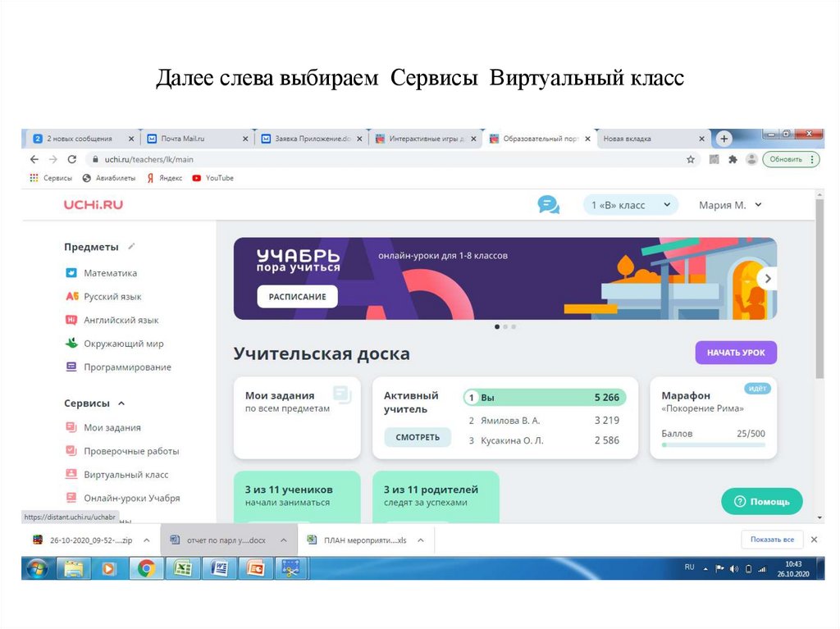Open the Мои задания card
The height and width of the screenshot is (629, 840).
(x=297, y=418)
